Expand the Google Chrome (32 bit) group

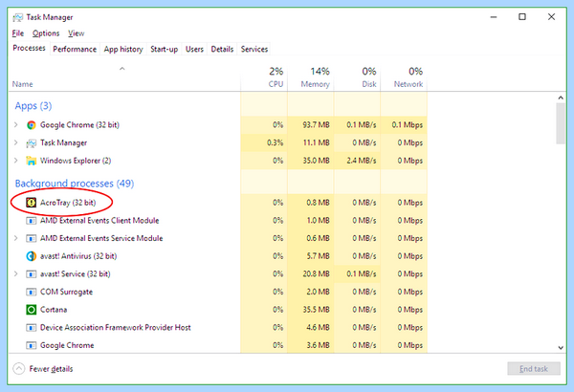tap(15, 125)
